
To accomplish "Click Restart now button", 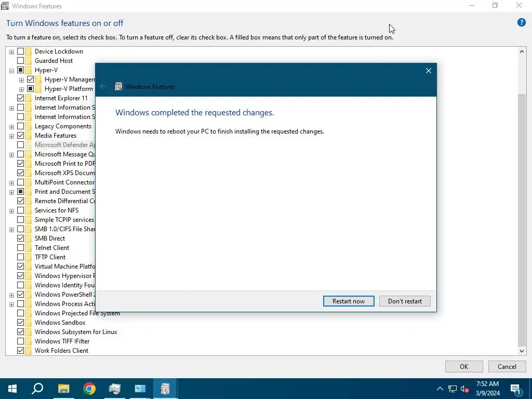I will pyautogui.click(x=349, y=301).
